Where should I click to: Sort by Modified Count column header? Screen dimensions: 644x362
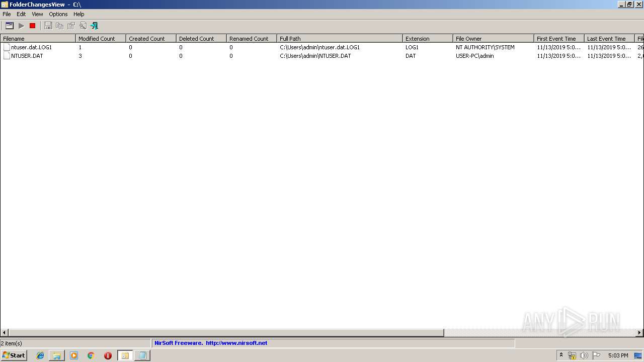coord(101,38)
